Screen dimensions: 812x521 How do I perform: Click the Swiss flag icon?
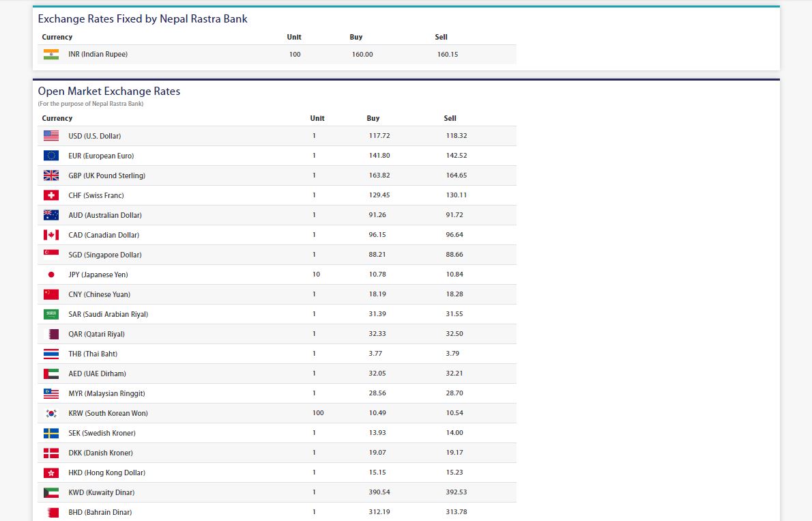[x=50, y=195]
